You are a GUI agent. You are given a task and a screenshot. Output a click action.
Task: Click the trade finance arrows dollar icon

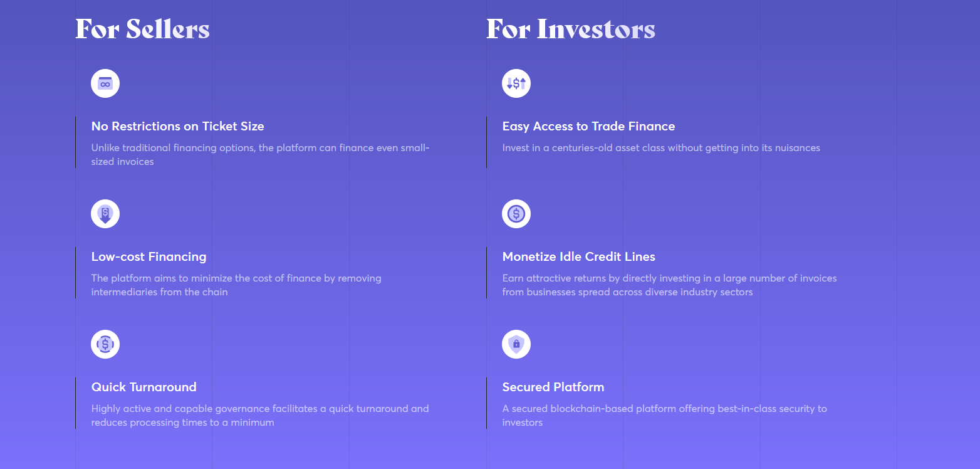516,83
